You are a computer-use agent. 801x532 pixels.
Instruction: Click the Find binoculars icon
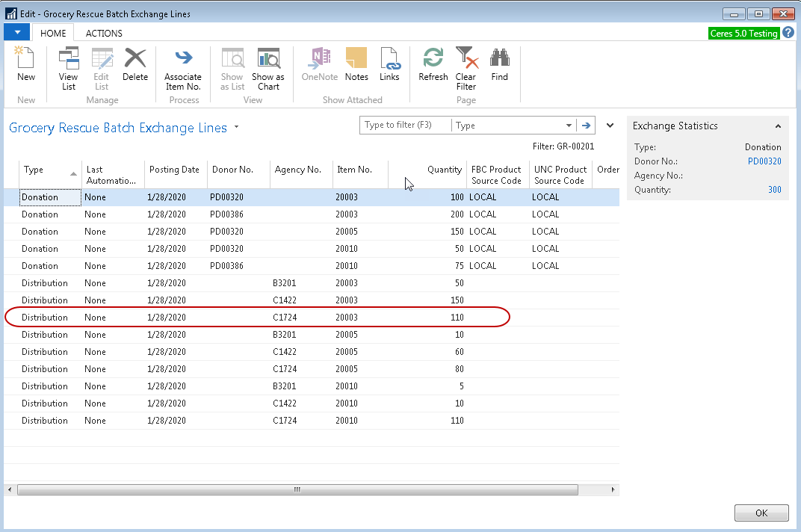[x=499, y=64]
